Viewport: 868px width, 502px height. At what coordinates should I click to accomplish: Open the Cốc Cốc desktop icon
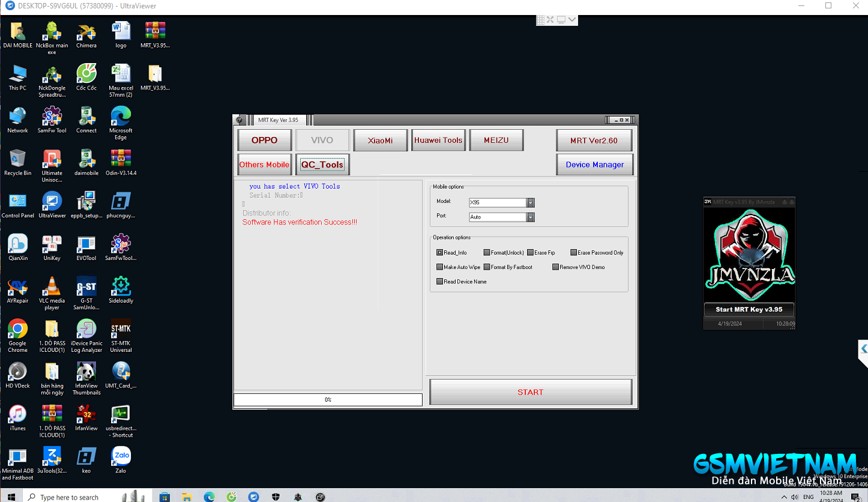coord(86,77)
